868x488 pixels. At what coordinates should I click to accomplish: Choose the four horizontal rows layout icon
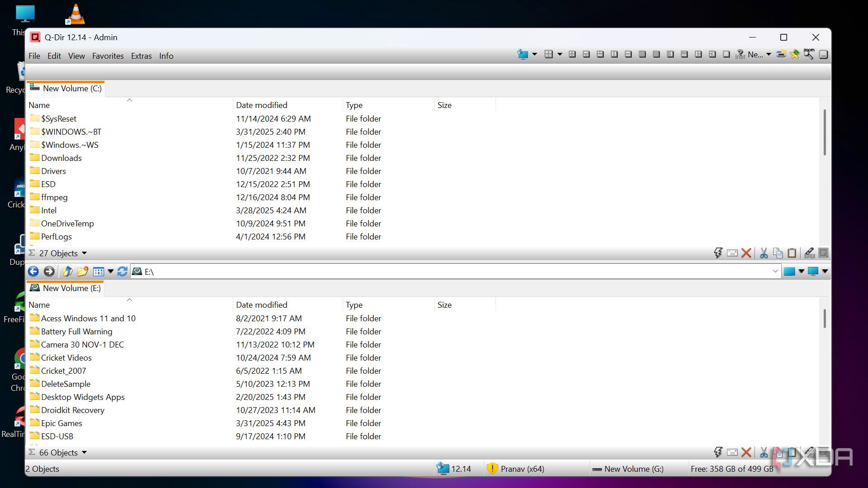656,54
